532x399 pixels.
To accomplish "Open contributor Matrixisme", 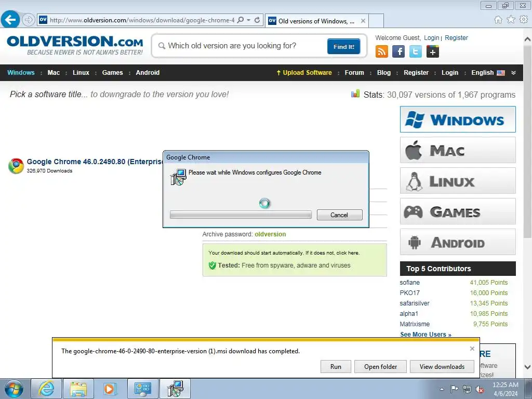I will (x=415, y=324).
